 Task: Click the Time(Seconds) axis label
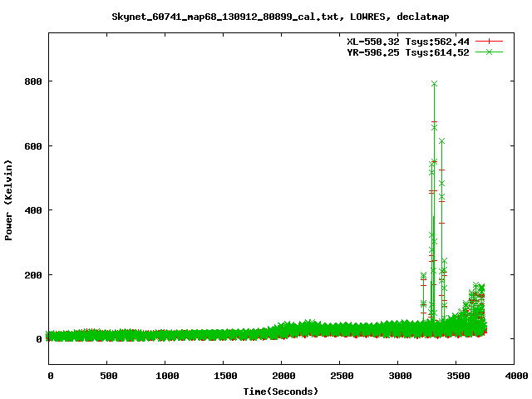(281, 392)
